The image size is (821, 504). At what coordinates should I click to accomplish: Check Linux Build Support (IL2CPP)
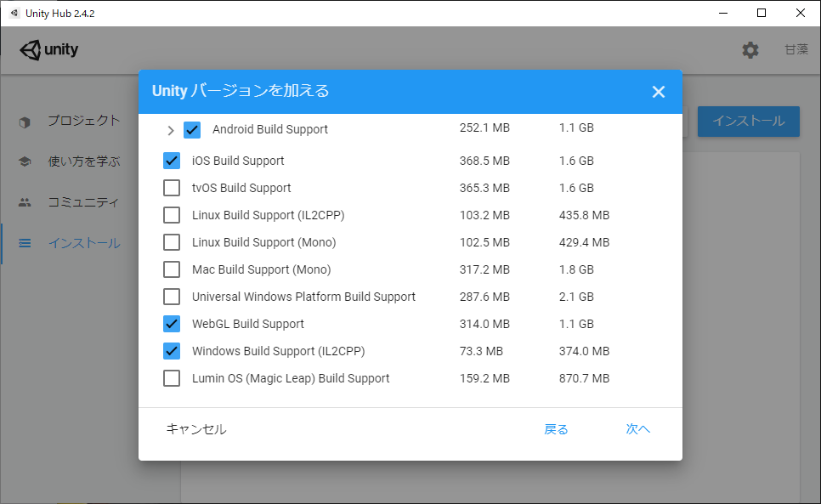pyautogui.click(x=172, y=215)
